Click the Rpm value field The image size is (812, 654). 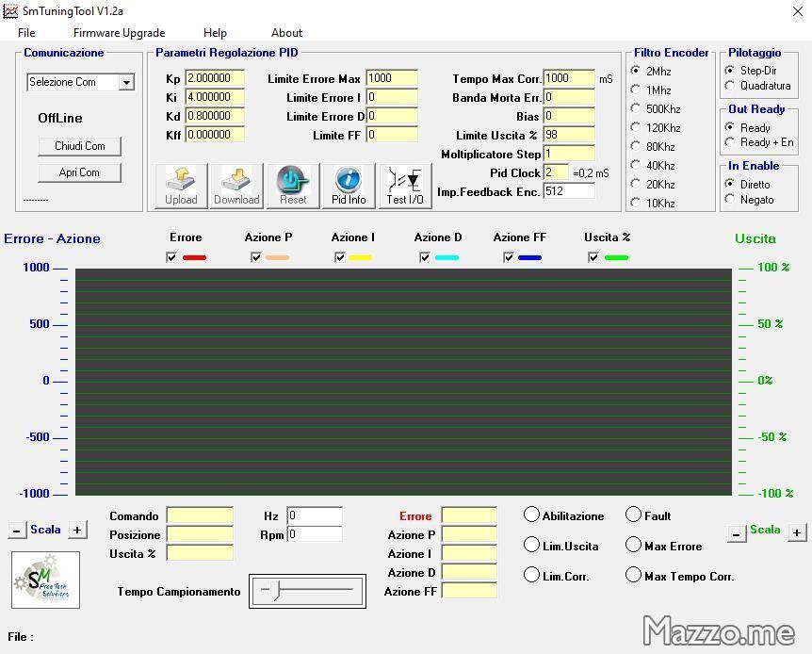coord(315,534)
